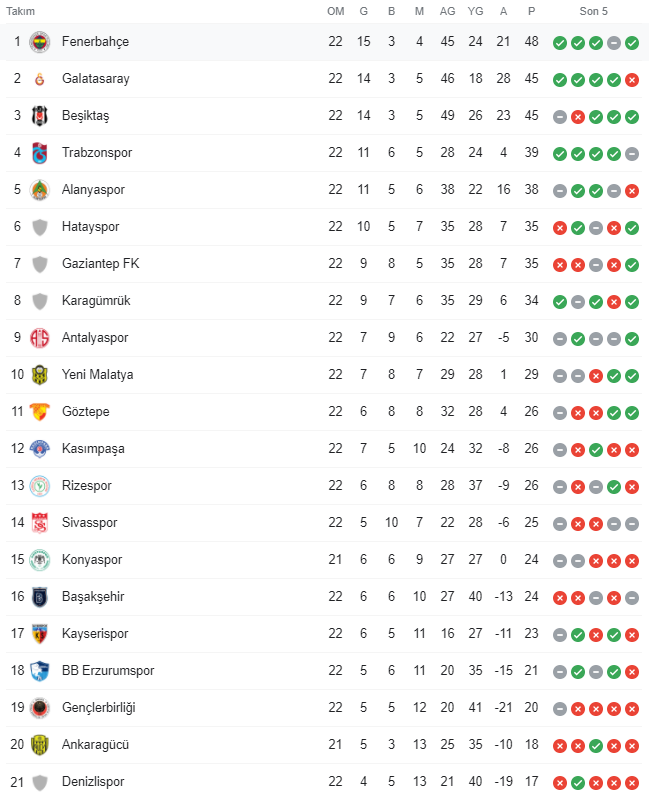The width and height of the screenshot is (649, 801).
Task: Open the Konyaspor team link
Action: [92, 559]
